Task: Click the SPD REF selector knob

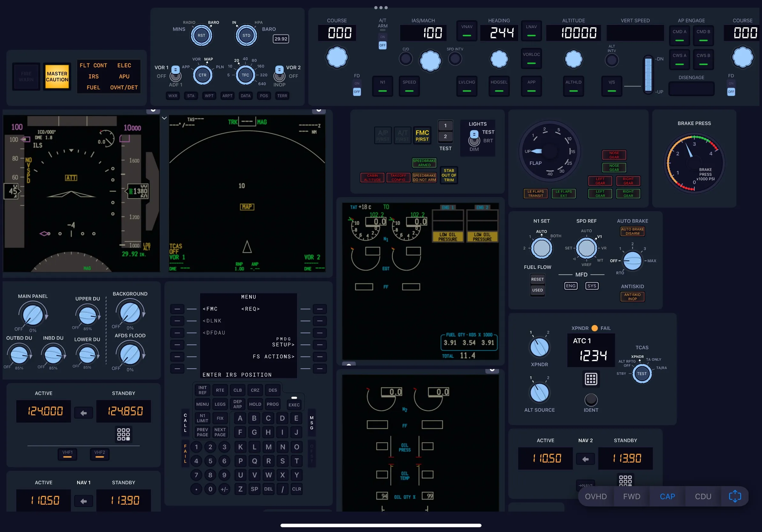Action: click(586, 248)
